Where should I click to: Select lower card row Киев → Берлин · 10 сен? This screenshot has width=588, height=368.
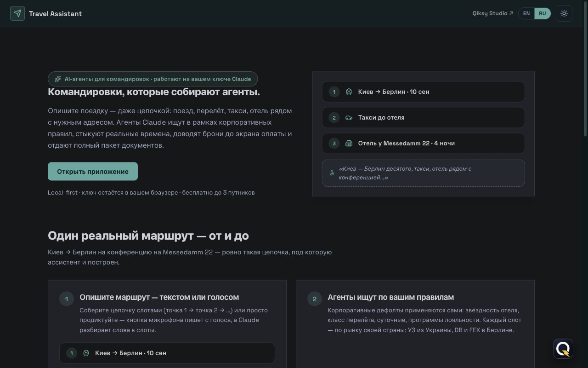[167, 353]
